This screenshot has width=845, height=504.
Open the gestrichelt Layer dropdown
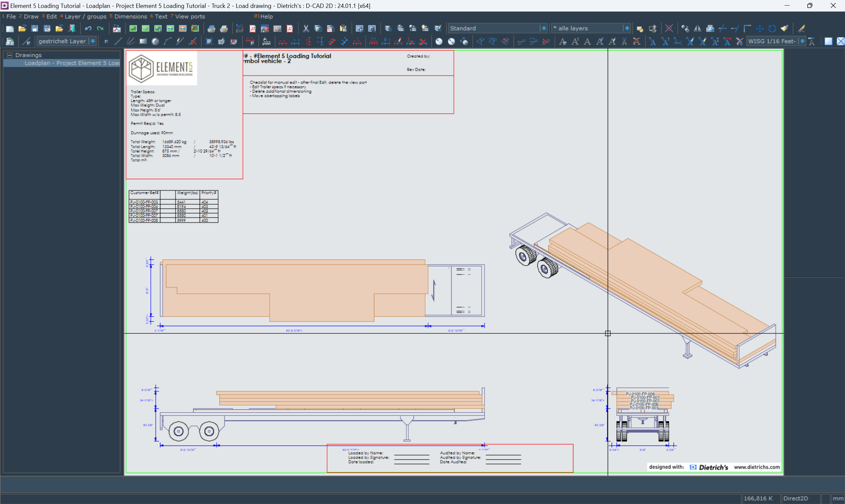pos(92,42)
